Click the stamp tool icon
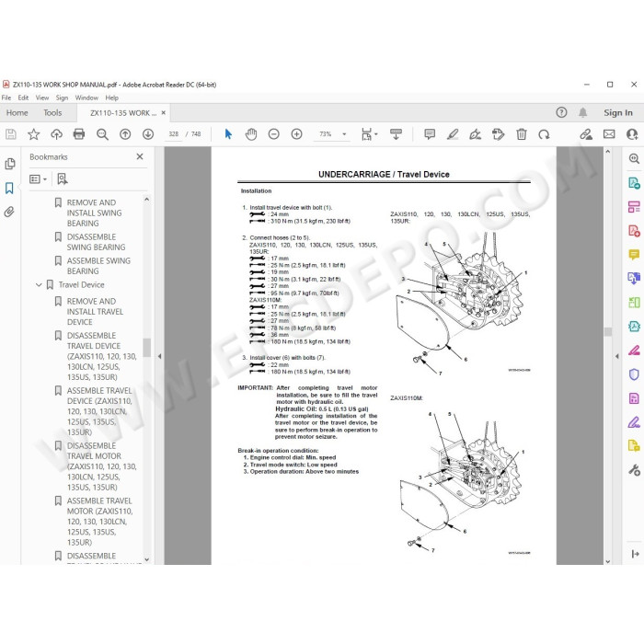This screenshot has height=644, width=644. point(498,134)
